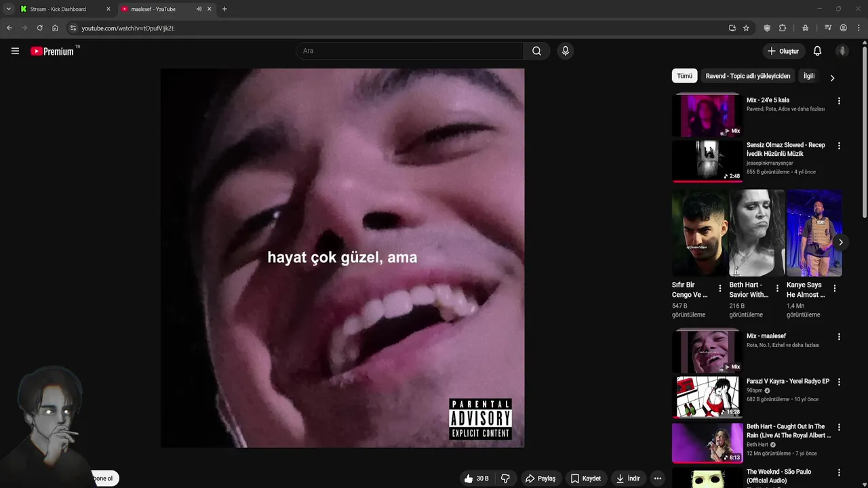Click the Oluştur create button
The width and height of the screenshot is (868, 488).
783,51
